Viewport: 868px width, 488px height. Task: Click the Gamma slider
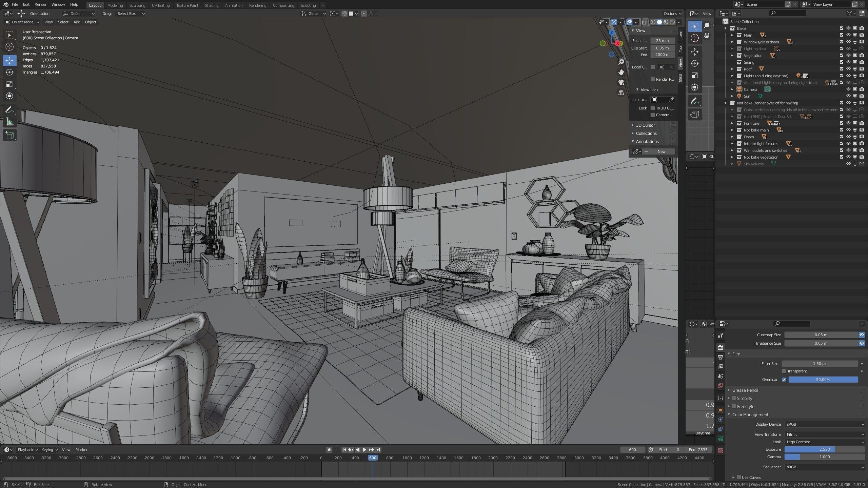tap(825, 457)
